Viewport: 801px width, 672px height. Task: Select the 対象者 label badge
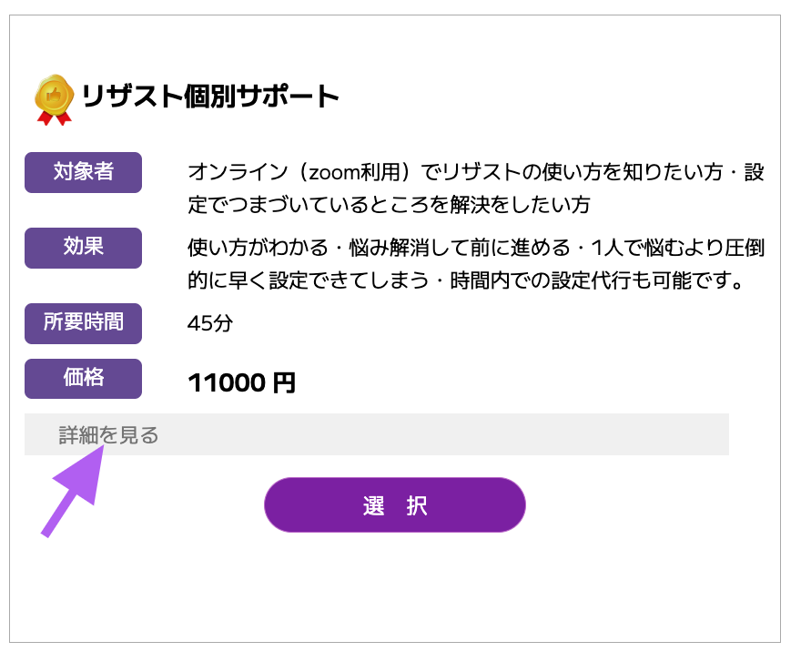point(83,172)
